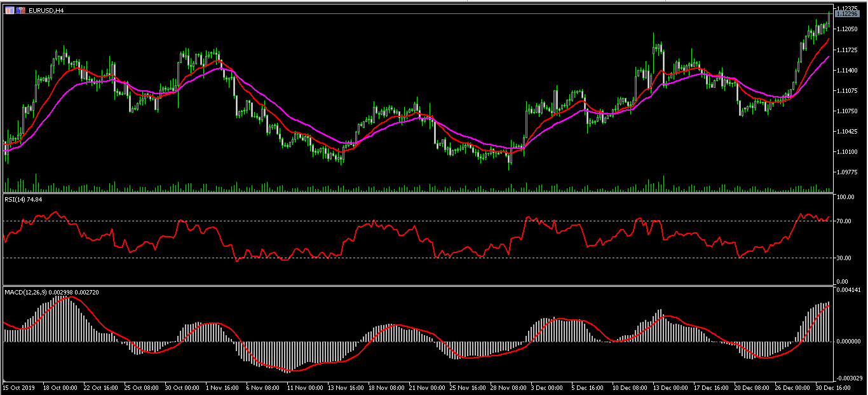868x395 pixels.
Task: Click the 1 Nov 16:00 time label
Action: (222, 387)
